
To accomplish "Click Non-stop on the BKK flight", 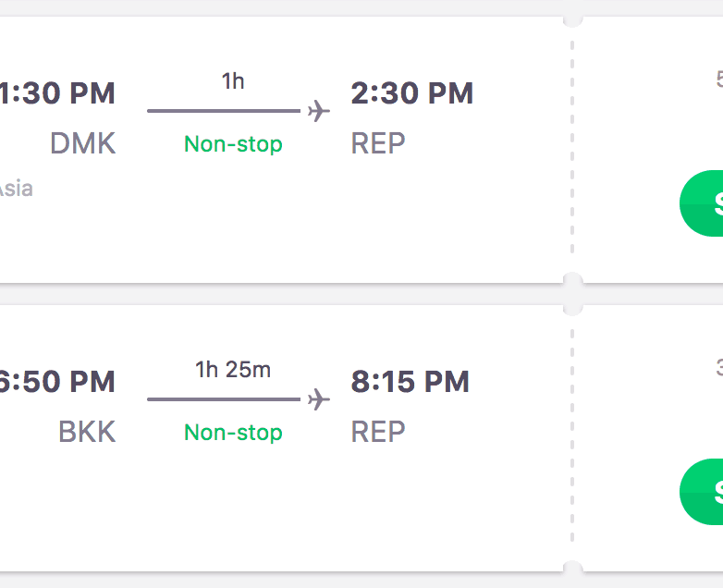I will pos(233,433).
